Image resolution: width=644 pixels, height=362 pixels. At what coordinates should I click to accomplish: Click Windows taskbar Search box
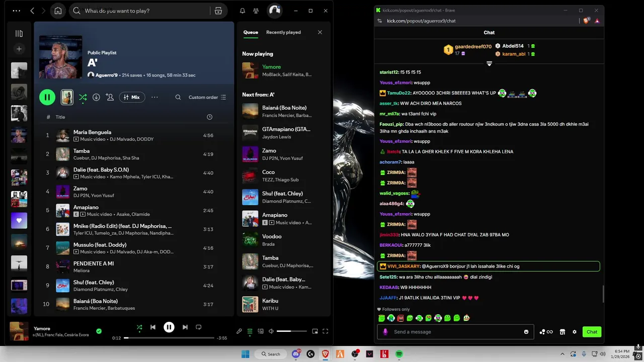click(x=271, y=354)
